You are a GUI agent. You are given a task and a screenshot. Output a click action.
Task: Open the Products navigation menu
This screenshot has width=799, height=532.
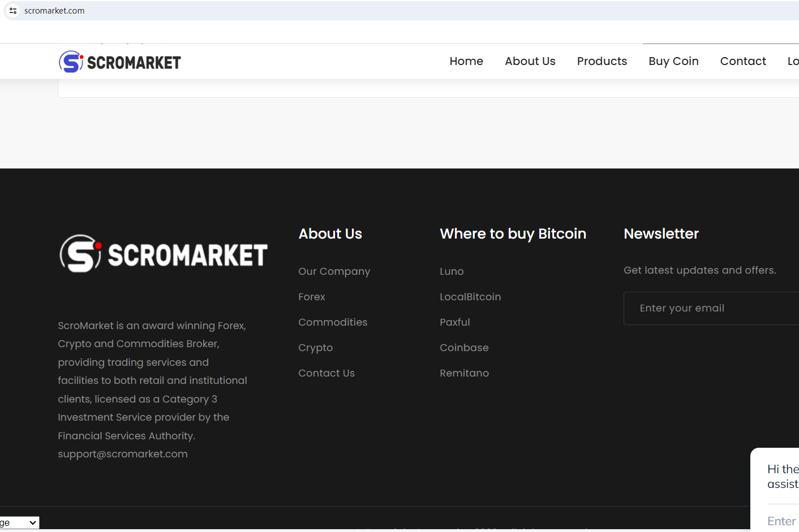[602, 61]
